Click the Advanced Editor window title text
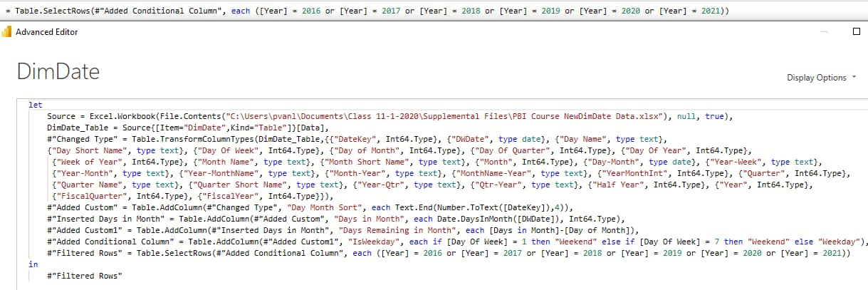 pos(47,32)
